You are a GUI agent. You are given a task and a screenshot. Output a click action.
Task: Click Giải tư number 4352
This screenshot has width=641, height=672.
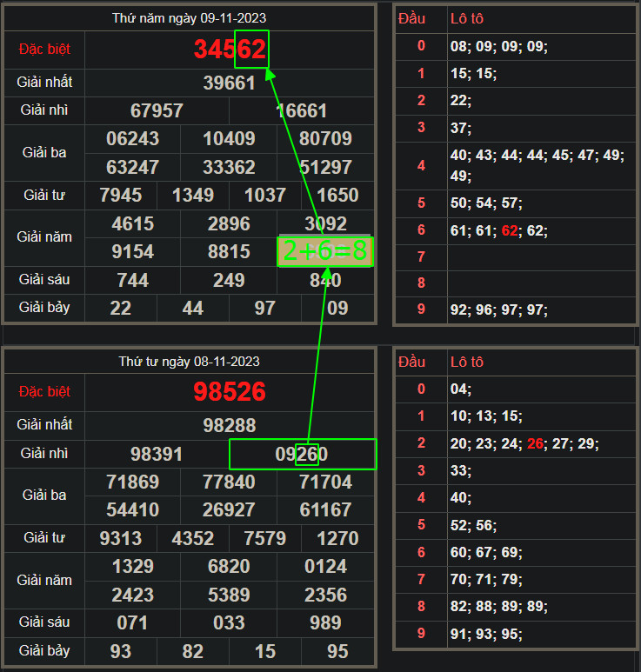coord(193,538)
